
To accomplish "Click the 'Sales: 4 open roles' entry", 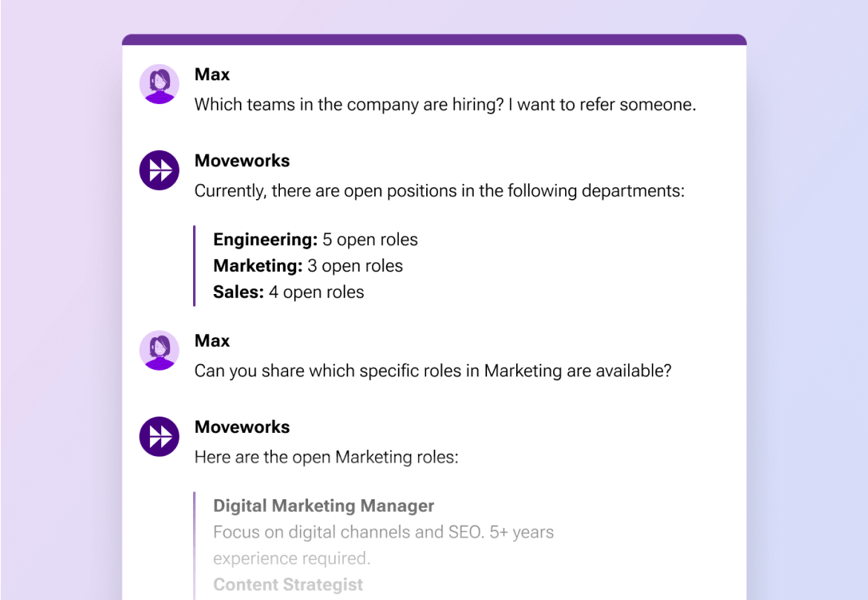I will (289, 292).
